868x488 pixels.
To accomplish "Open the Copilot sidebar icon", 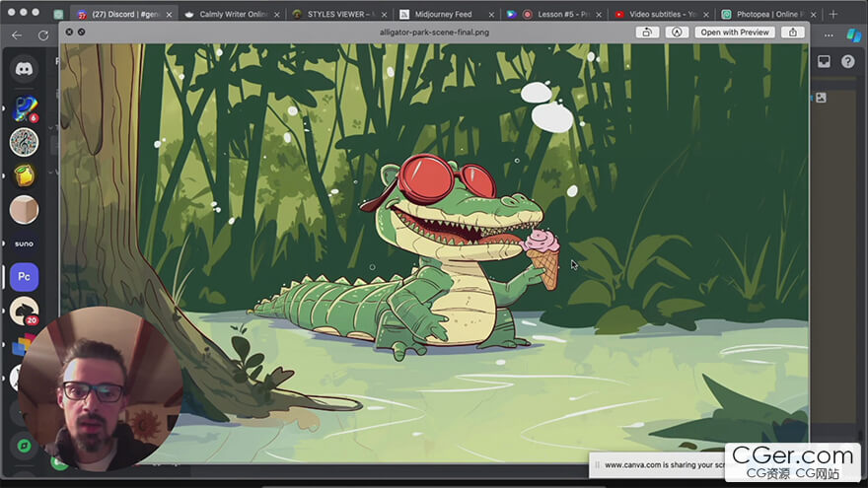I will [x=853, y=35].
